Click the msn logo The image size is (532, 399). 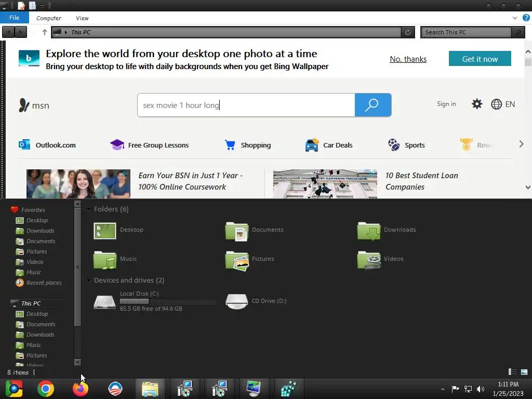click(34, 105)
